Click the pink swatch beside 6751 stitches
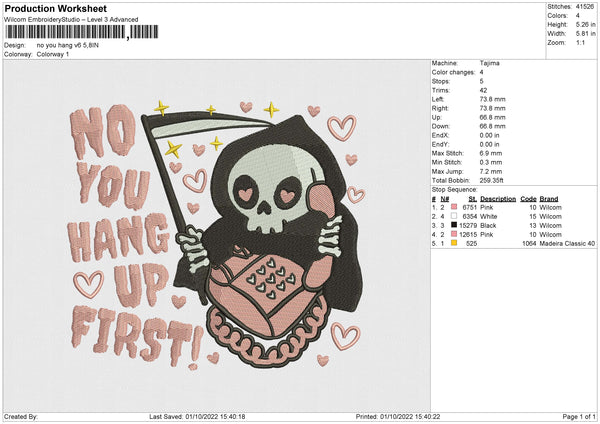600x424 pixels. coord(454,207)
